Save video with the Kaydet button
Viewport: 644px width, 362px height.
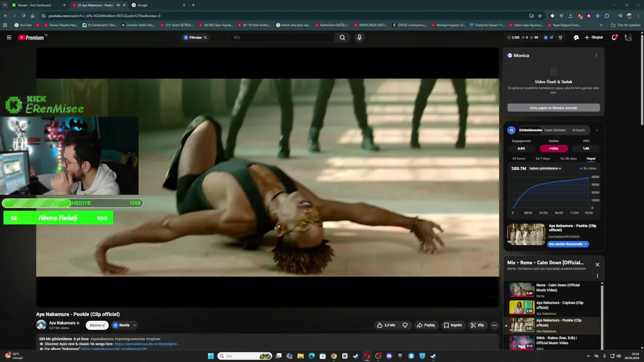pyautogui.click(x=453, y=325)
